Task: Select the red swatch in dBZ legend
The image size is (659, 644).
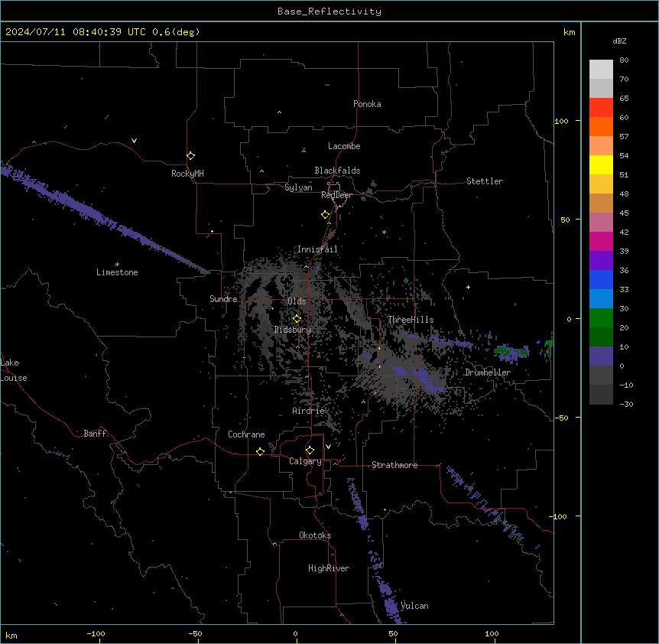Action: click(x=601, y=107)
